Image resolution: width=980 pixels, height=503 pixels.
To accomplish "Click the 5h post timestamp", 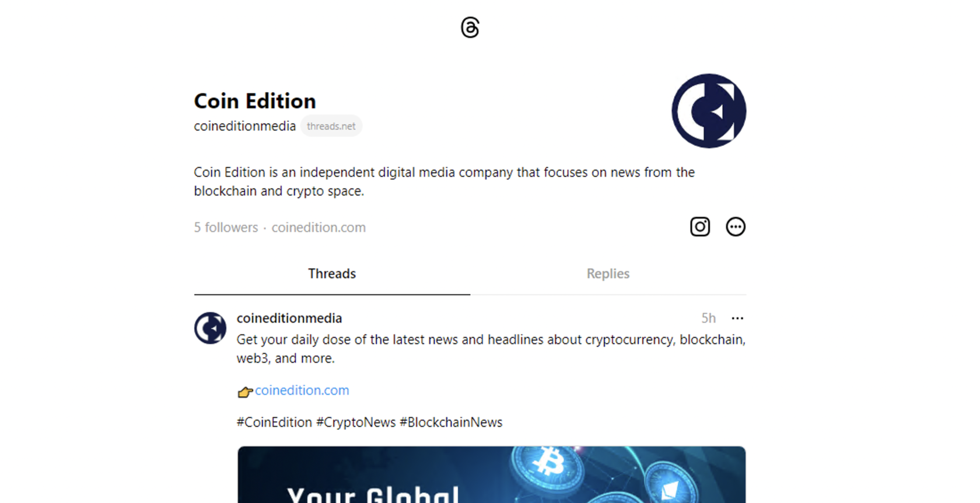I will tap(708, 318).
